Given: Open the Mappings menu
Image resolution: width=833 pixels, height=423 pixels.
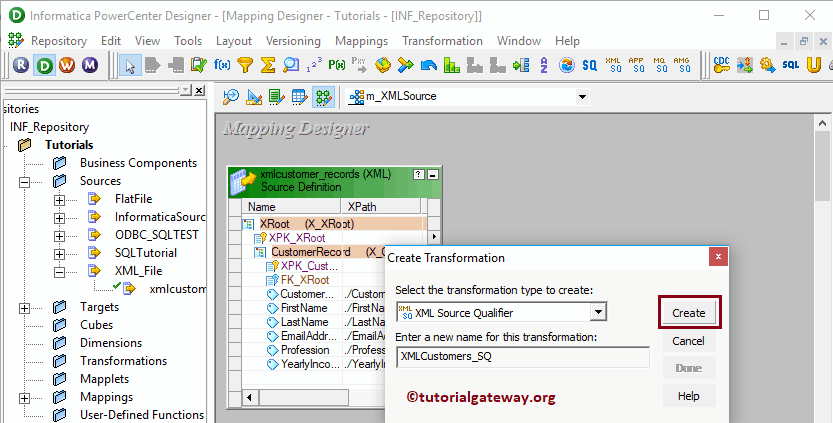Looking at the screenshot, I should pyautogui.click(x=362, y=41).
